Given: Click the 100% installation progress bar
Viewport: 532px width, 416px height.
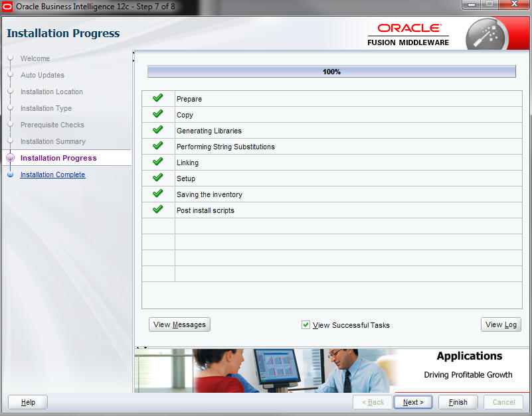Looking at the screenshot, I should (331, 72).
